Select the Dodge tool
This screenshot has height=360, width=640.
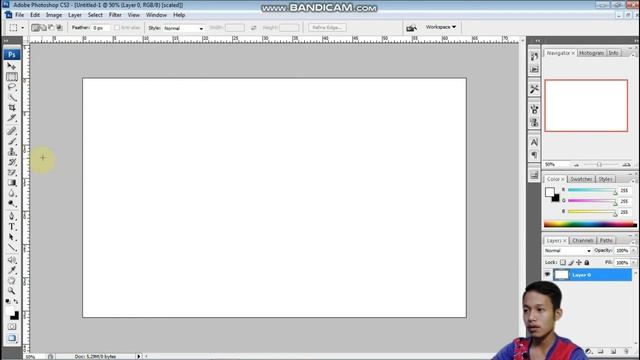[x=11, y=204]
